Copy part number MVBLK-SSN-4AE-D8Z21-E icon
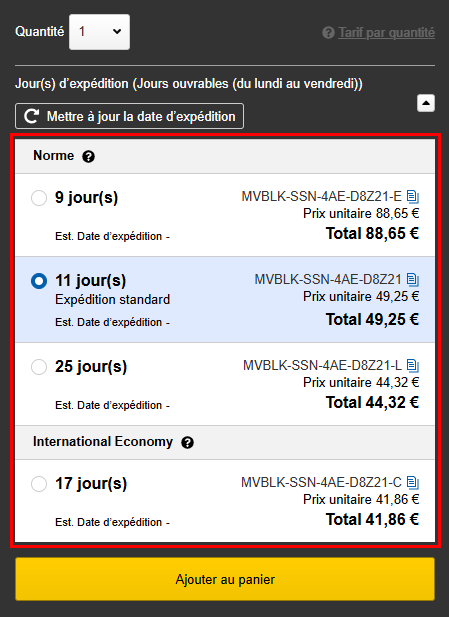 (x=412, y=196)
